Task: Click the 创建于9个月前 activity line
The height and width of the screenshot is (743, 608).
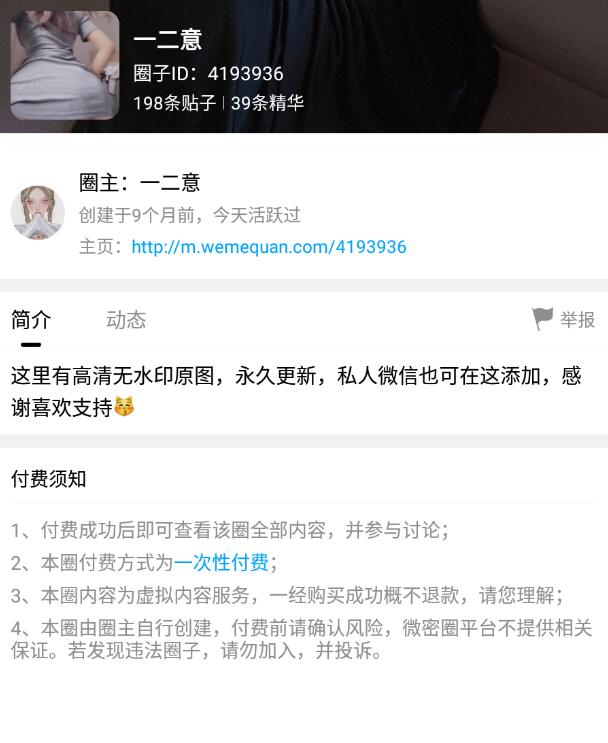Action: (190, 215)
